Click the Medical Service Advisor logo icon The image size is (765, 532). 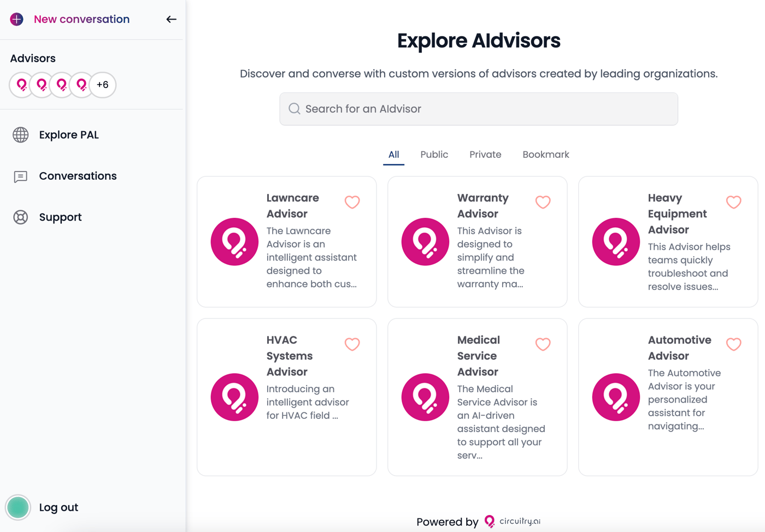coord(425,397)
